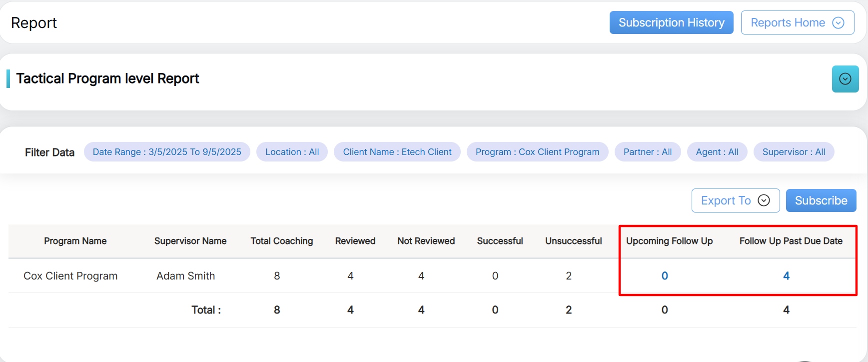Click the Subscribe button
This screenshot has width=868, height=362.
tap(821, 200)
